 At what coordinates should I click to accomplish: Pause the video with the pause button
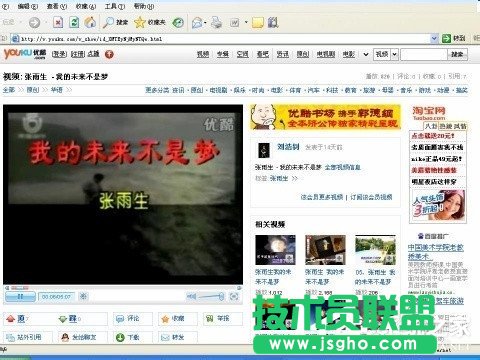tap(20, 296)
